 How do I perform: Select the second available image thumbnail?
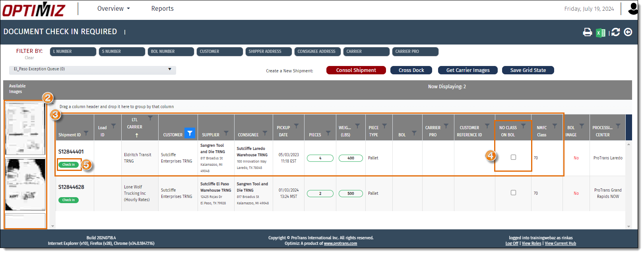pos(25,184)
